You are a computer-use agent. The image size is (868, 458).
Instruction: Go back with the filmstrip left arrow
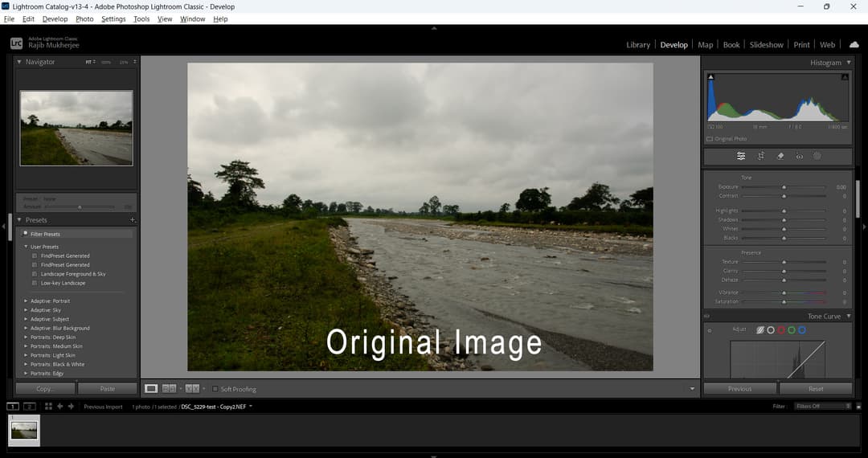(x=59, y=407)
